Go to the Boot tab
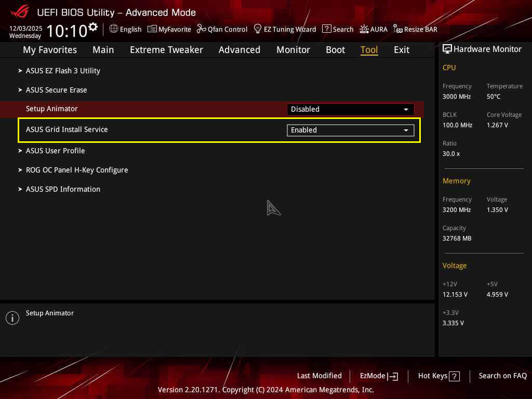 (x=335, y=50)
